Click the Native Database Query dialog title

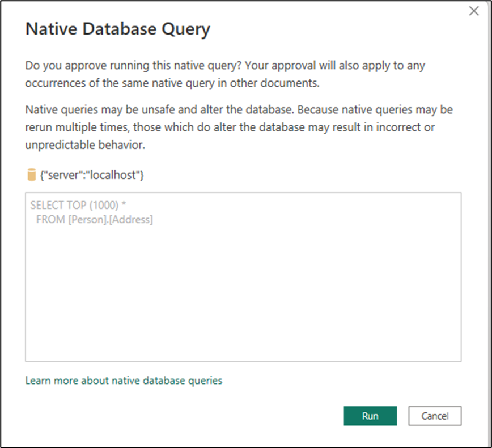click(x=117, y=28)
